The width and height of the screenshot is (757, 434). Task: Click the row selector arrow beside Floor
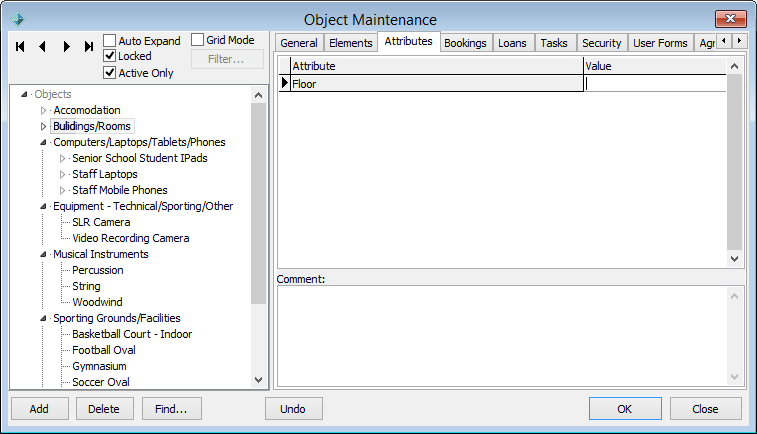284,83
